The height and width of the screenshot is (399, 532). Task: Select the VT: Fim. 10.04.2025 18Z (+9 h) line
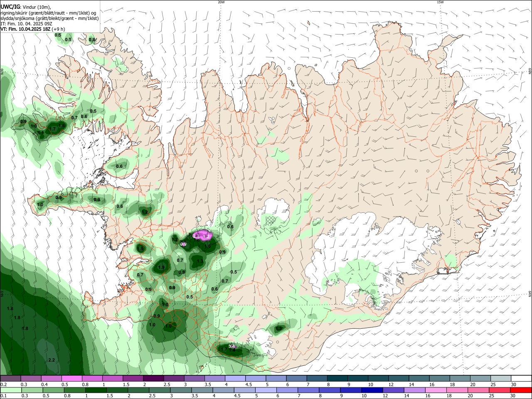click(x=32, y=29)
